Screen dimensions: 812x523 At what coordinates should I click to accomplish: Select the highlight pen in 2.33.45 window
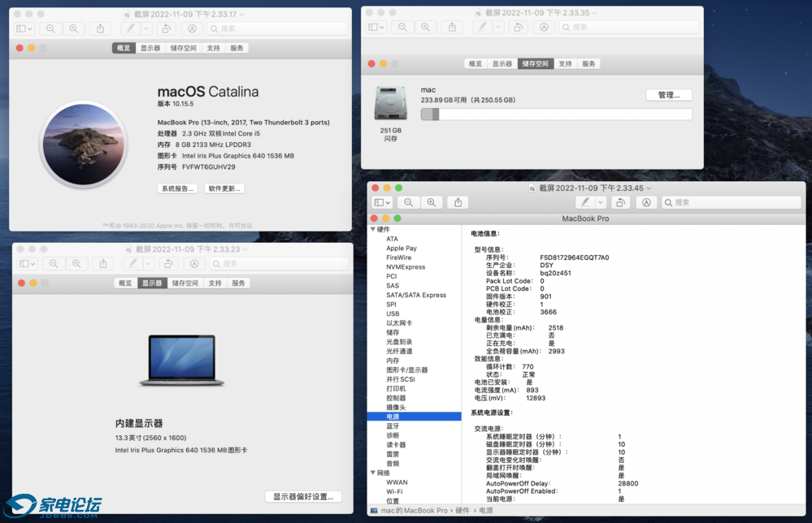pos(585,202)
